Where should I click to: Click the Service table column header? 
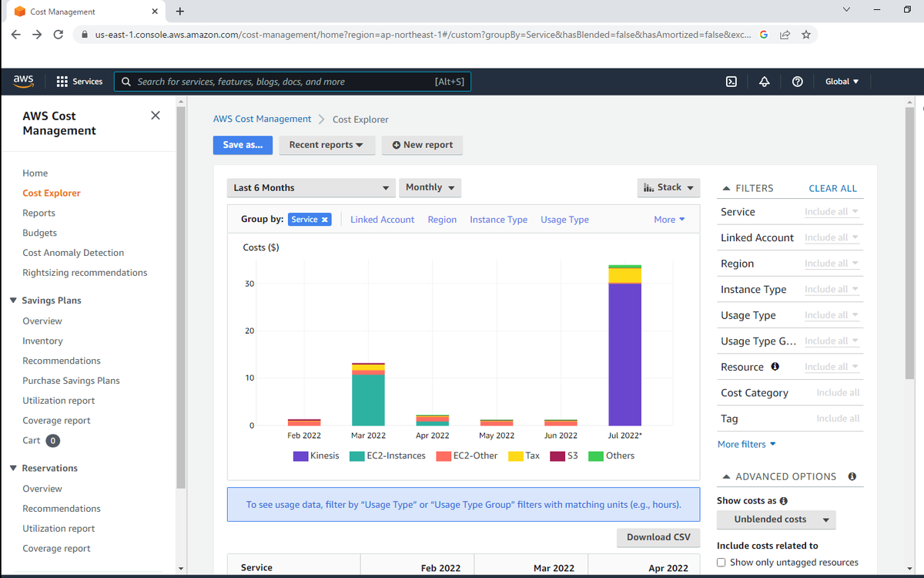(256, 568)
